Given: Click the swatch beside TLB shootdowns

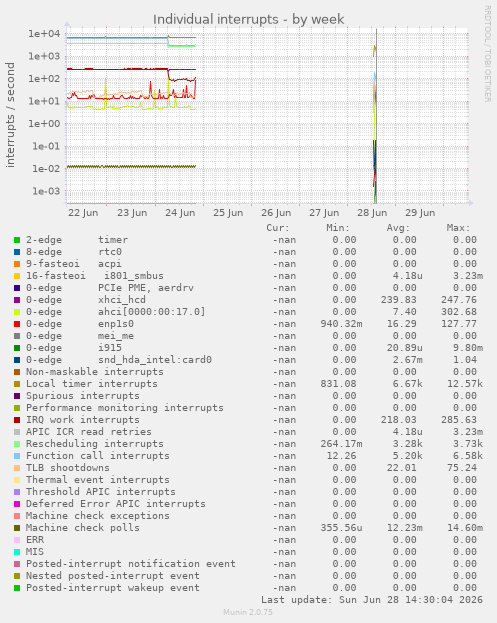Looking at the screenshot, I should pyautogui.click(x=17, y=468).
